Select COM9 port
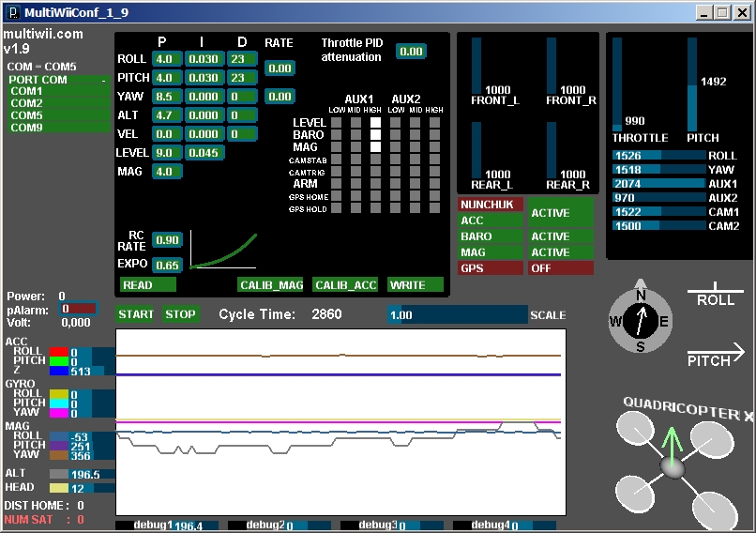 click(x=60, y=128)
